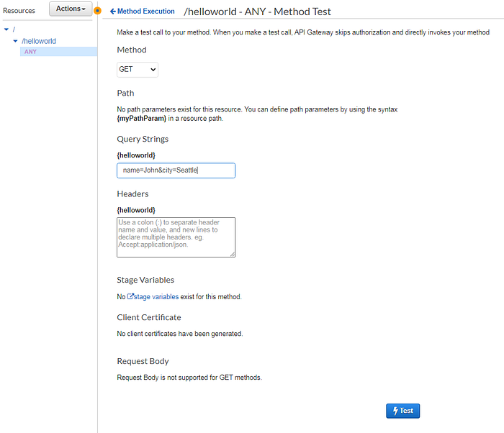Screen dimensions: 504x433
Task: Click the Request Body heading
Action: tap(143, 361)
